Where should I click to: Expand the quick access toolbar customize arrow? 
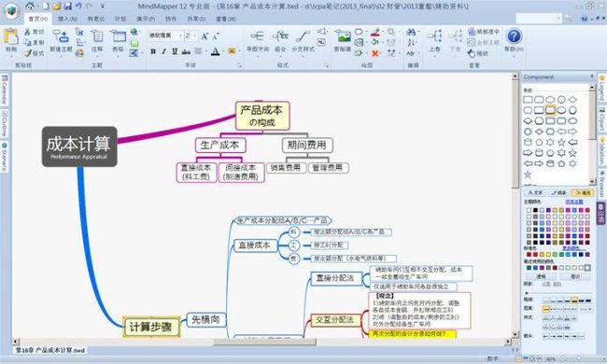[102, 7]
